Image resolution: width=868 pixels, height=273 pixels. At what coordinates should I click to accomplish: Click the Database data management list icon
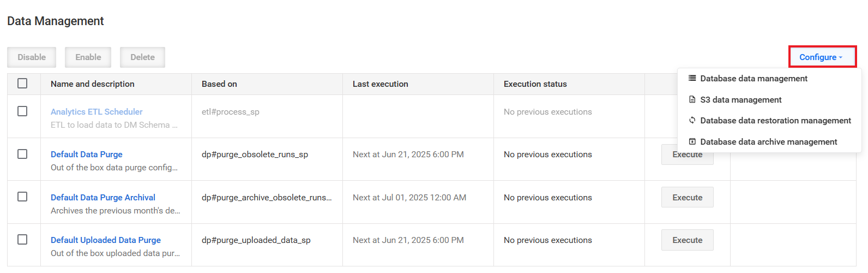tap(692, 78)
